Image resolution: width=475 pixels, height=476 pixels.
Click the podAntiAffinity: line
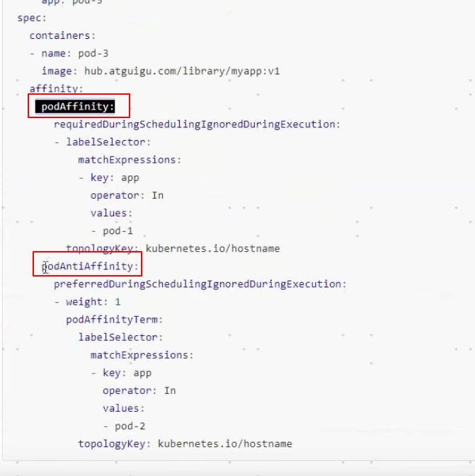point(90,267)
